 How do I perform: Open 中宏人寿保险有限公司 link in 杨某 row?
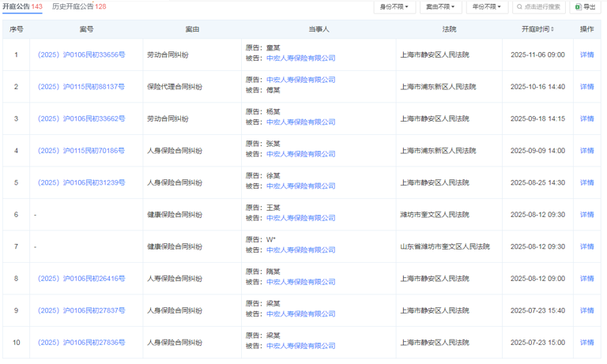point(301,122)
